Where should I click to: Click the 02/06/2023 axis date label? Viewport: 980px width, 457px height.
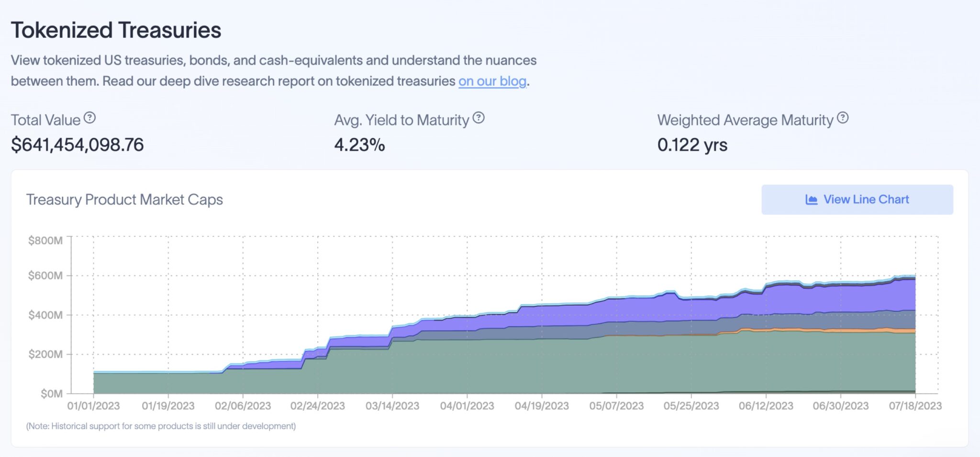(243, 406)
